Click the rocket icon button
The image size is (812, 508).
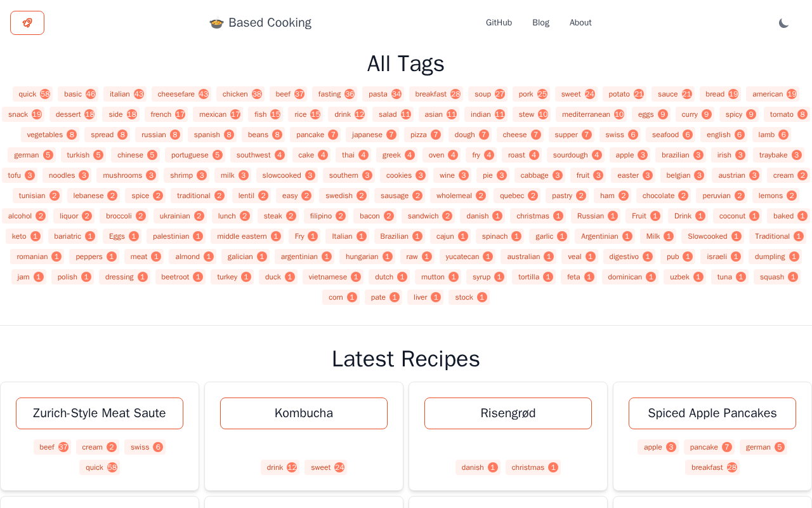[27, 23]
